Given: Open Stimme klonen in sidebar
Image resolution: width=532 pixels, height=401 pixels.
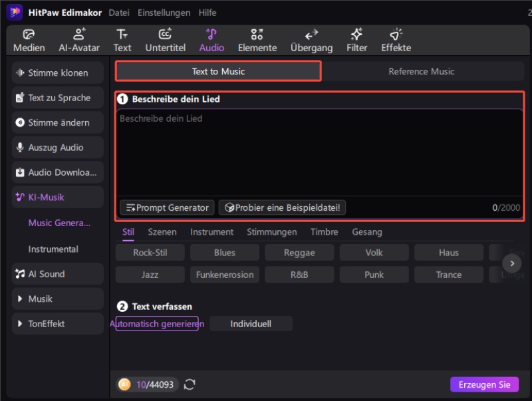Looking at the screenshot, I should pos(58,72).
